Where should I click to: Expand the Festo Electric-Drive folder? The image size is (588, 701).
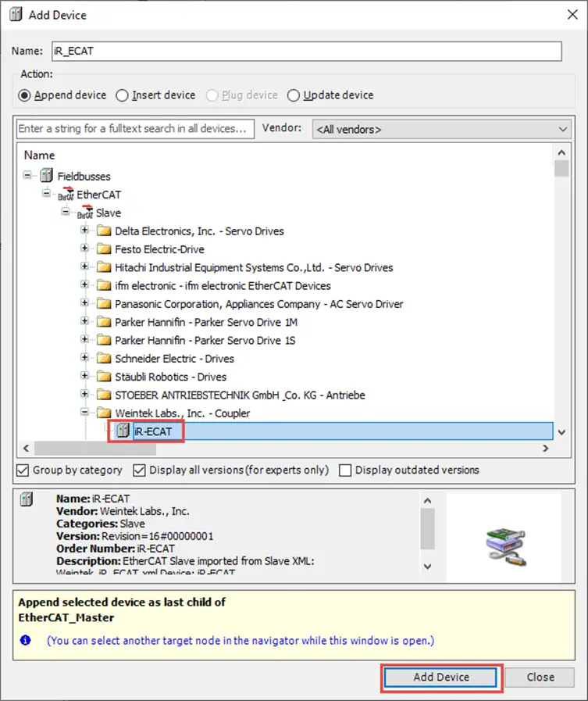[84, 248]
